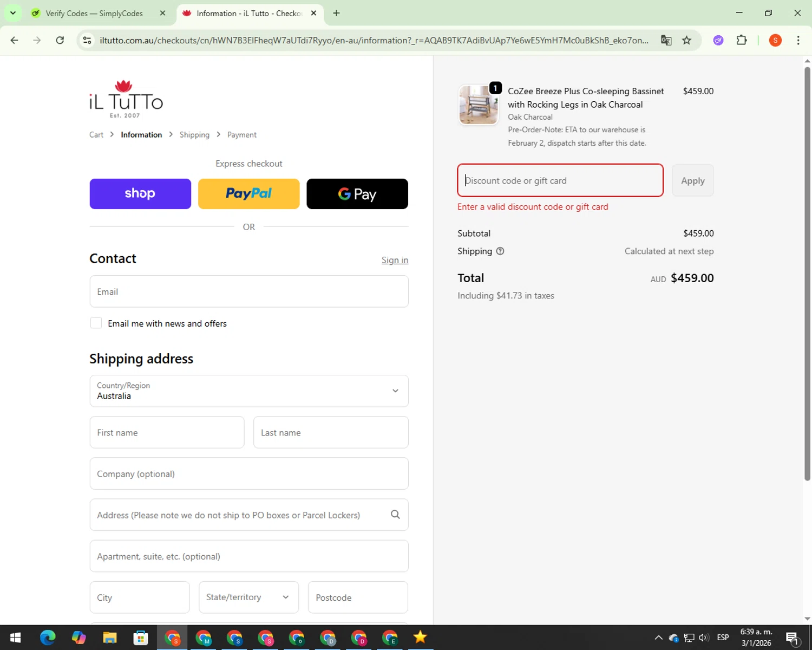The image size is (812, 650).
Task: Check 'Email me with news and offers'
Action: click(x=96, y=323)
